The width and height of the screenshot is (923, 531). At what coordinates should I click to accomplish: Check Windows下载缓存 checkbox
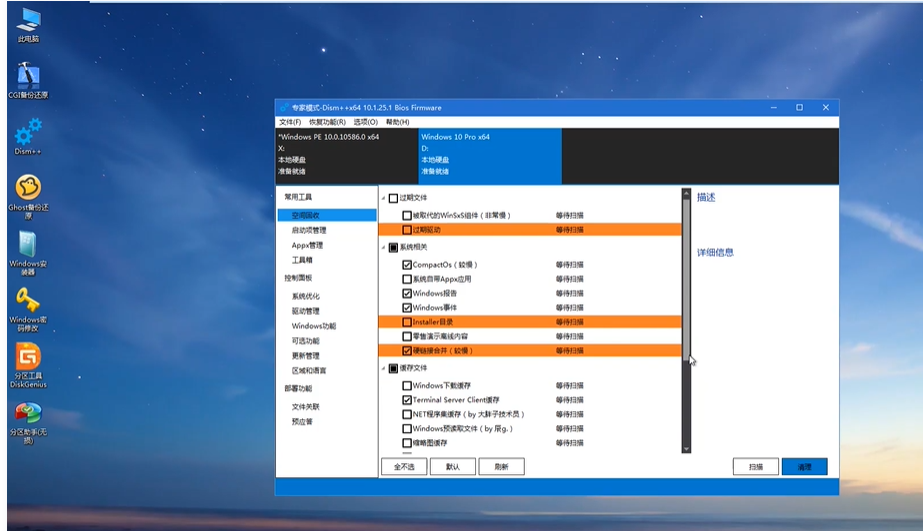tap(407, 386)
